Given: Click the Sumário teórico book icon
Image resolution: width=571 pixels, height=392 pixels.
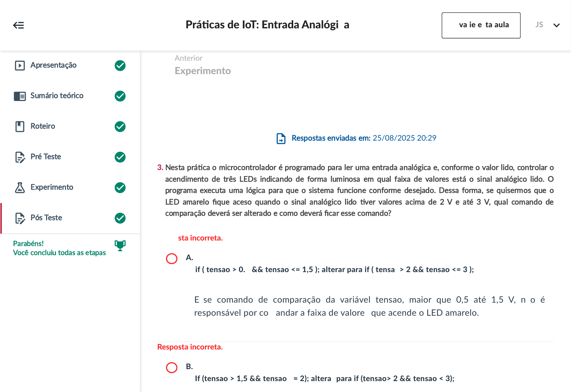Looking at the screenshot, I should point(20,96).
